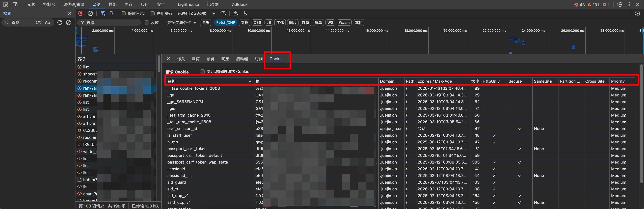
Task: Toggle the device toolbar icon
Action: point(15,5)
